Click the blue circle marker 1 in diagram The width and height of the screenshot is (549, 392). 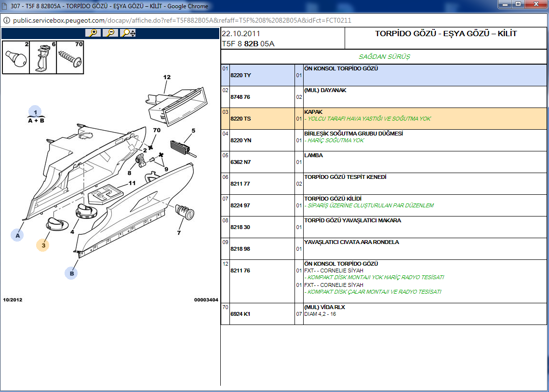click(35, 111)
